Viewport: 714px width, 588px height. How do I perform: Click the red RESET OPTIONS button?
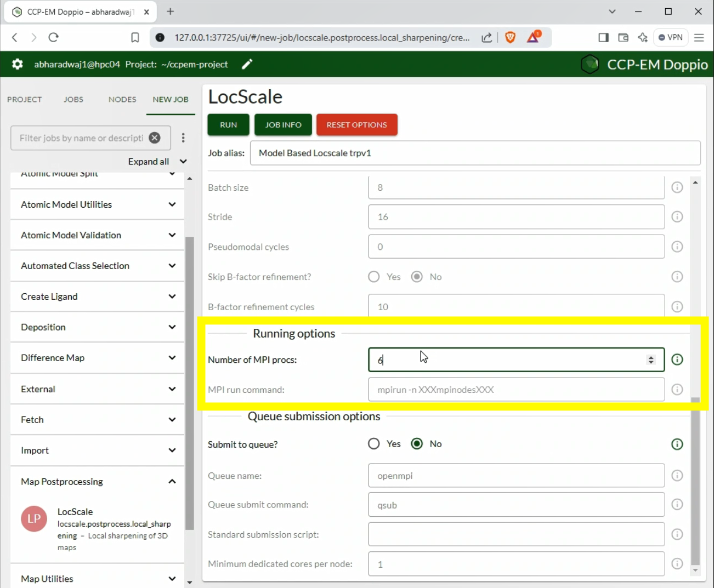coord(357,124)
